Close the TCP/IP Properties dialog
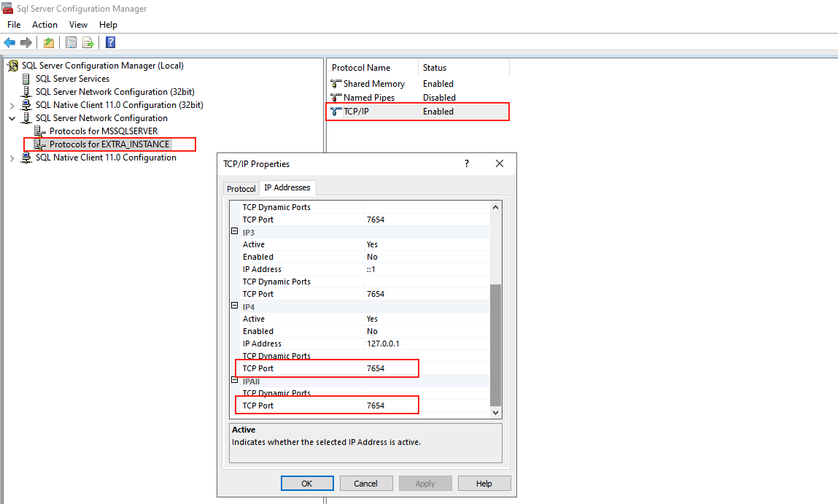The image size is (838, 504). (x=500, y=163)
